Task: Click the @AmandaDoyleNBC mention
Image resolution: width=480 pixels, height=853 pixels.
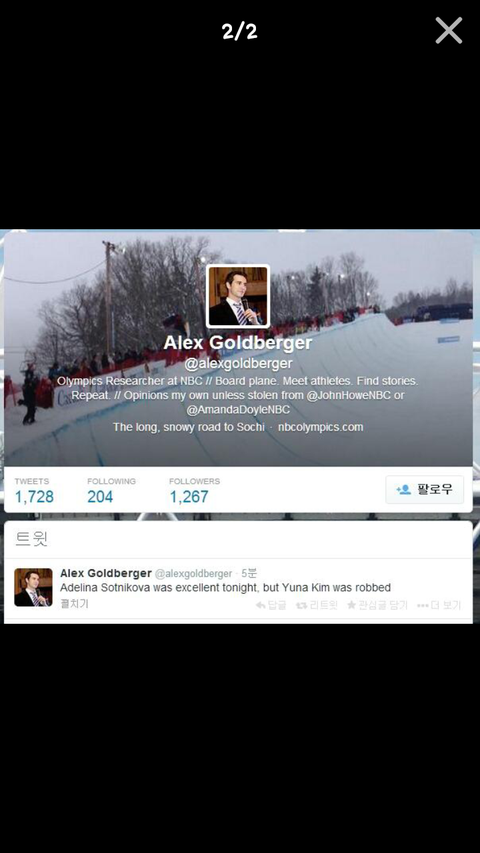Action: 238,410
